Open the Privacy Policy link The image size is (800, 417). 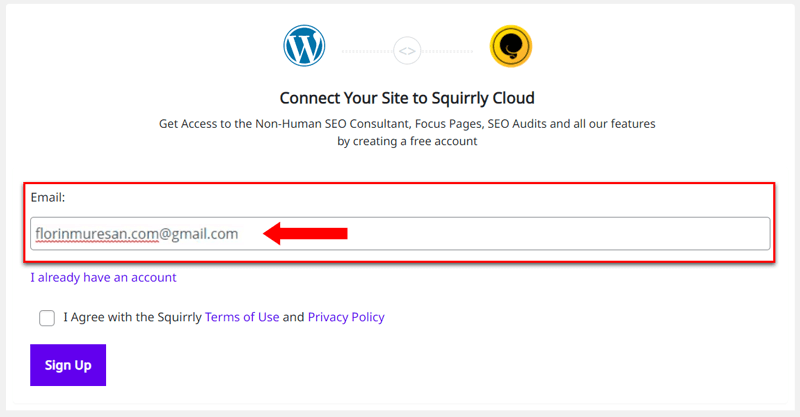(346, 317)
